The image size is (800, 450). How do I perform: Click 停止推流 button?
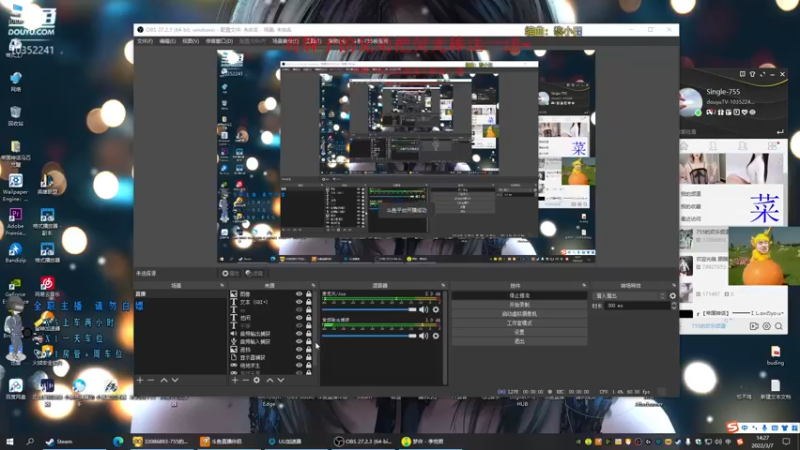click(x=519, y=295)
